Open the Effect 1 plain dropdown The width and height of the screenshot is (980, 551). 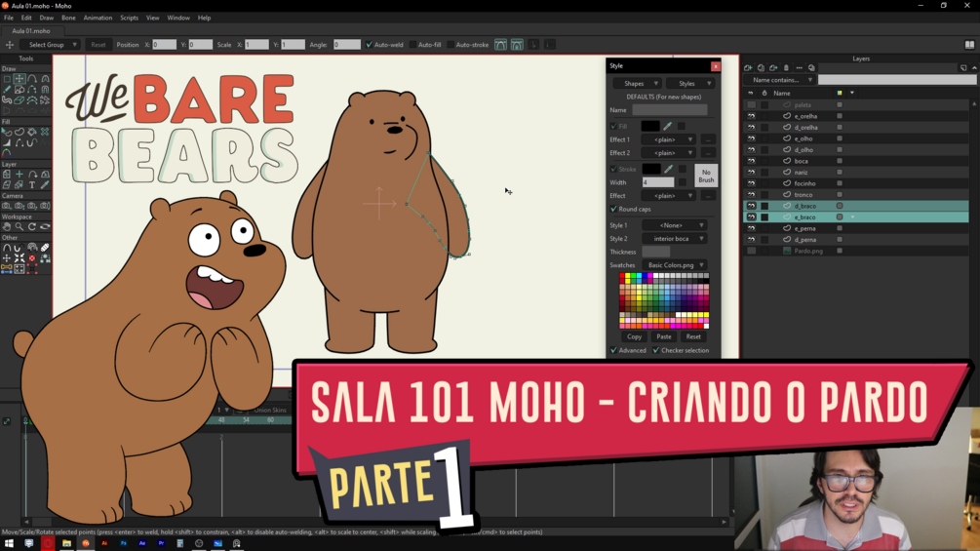point(668,139)
